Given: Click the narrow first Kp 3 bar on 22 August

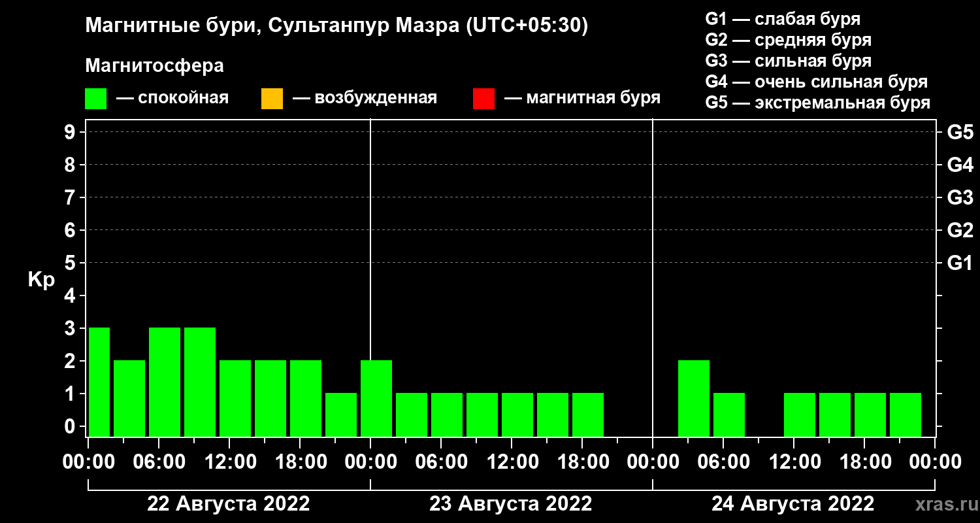Looking at the screenshot, I should tap(99, 382).
